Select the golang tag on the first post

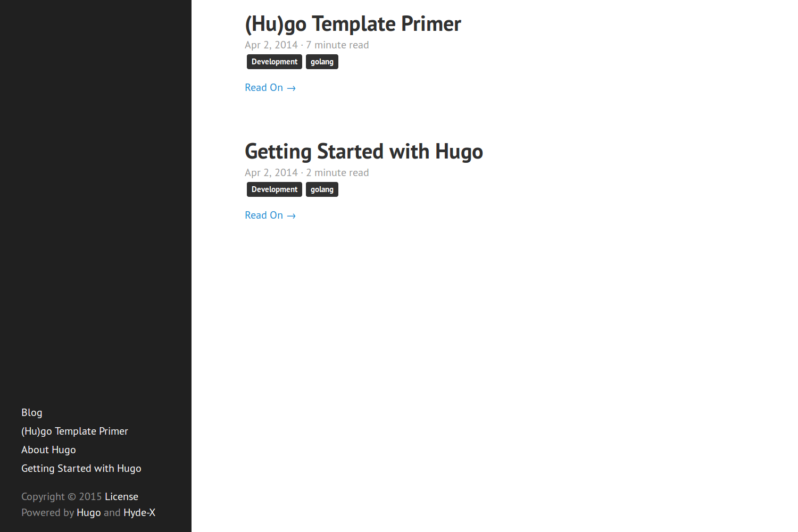(x=322, y=62)
